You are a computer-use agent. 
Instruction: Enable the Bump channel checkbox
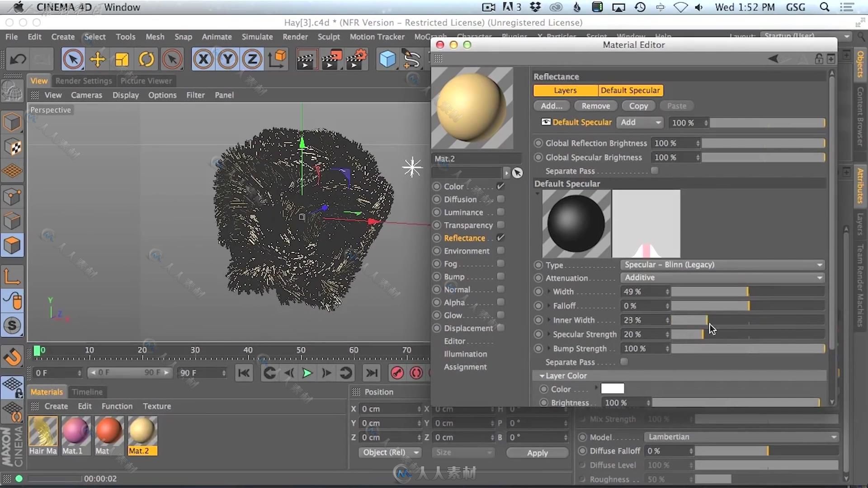point(500,276)
